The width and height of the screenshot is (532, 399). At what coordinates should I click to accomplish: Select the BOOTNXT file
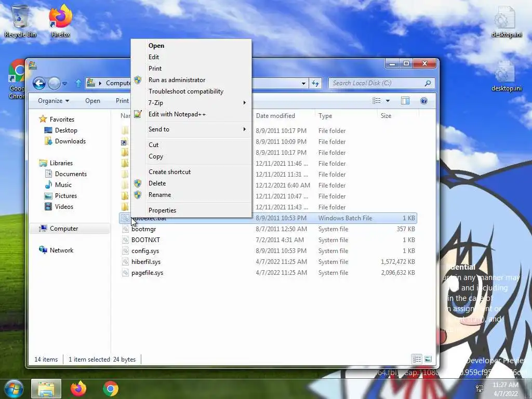pyautogui.click(x=268, y=240)
